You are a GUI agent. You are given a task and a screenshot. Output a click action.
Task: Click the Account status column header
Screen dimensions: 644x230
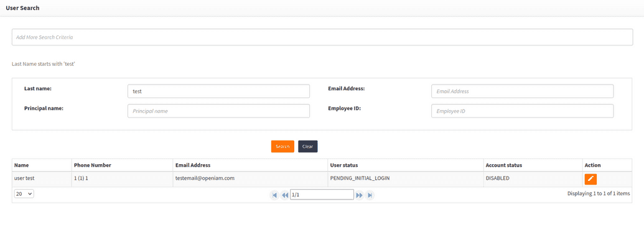click(533, 165)
